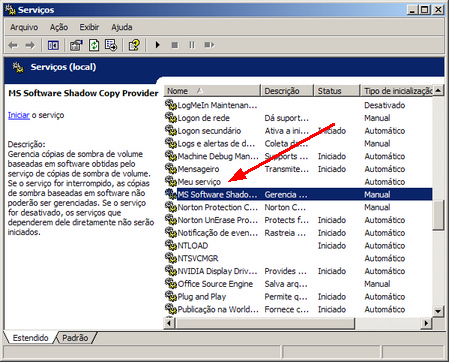Select the Meu serviço service row
Screen dimensions: 449x362
tap(298, 182)
